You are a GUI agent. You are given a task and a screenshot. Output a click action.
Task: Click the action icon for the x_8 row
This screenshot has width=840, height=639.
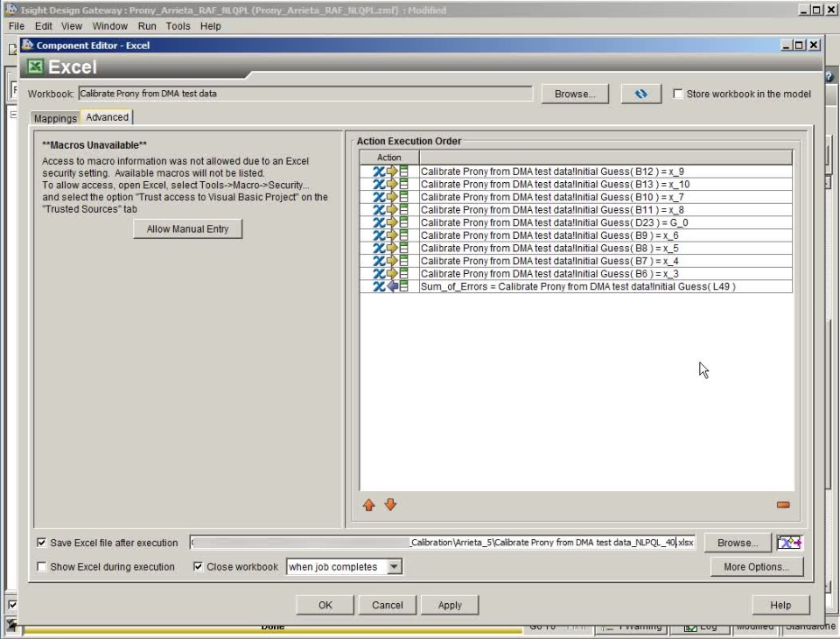390,210
